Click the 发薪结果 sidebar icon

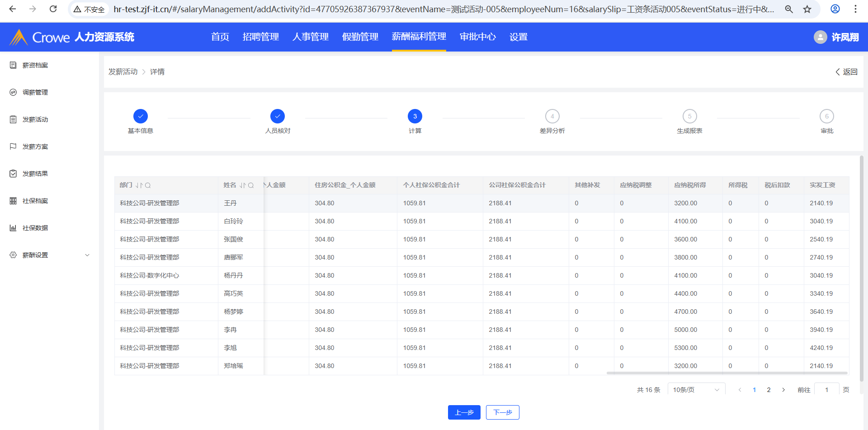13,174
